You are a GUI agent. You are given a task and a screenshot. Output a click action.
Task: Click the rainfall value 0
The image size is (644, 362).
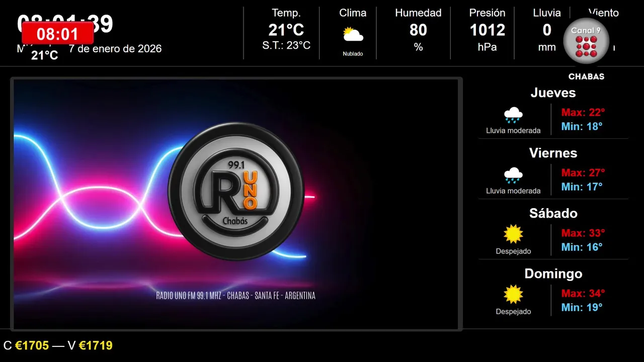coord(547,30)
